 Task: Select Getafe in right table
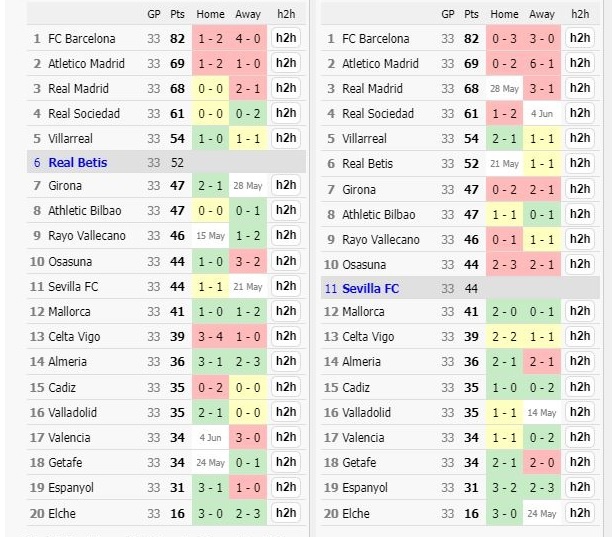tap(359, 463)
